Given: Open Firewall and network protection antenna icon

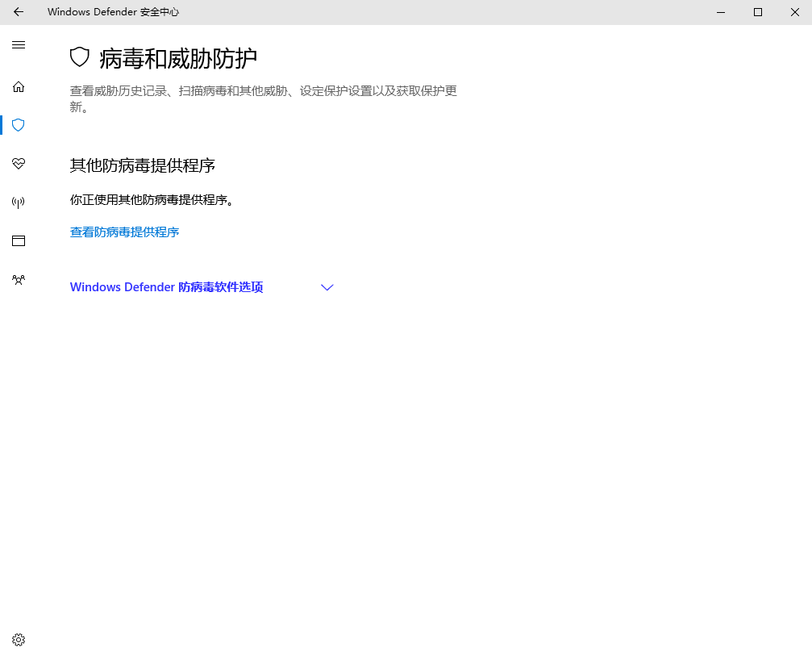Looking at the screenshot, I should tap(18, 202).
